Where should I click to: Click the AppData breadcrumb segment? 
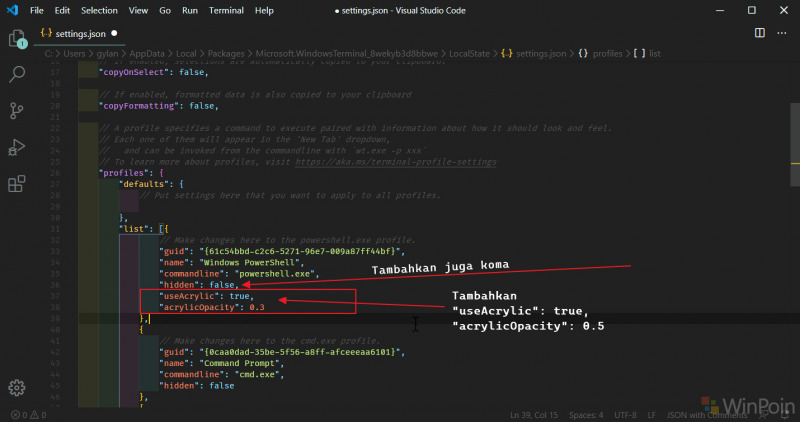pyautogui.click(x=147, y=54)
